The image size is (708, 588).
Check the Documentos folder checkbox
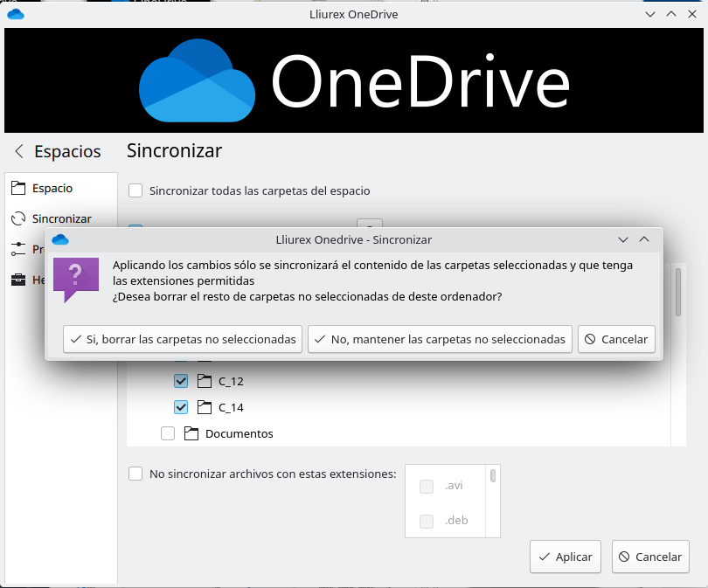(x=168, y=433)
